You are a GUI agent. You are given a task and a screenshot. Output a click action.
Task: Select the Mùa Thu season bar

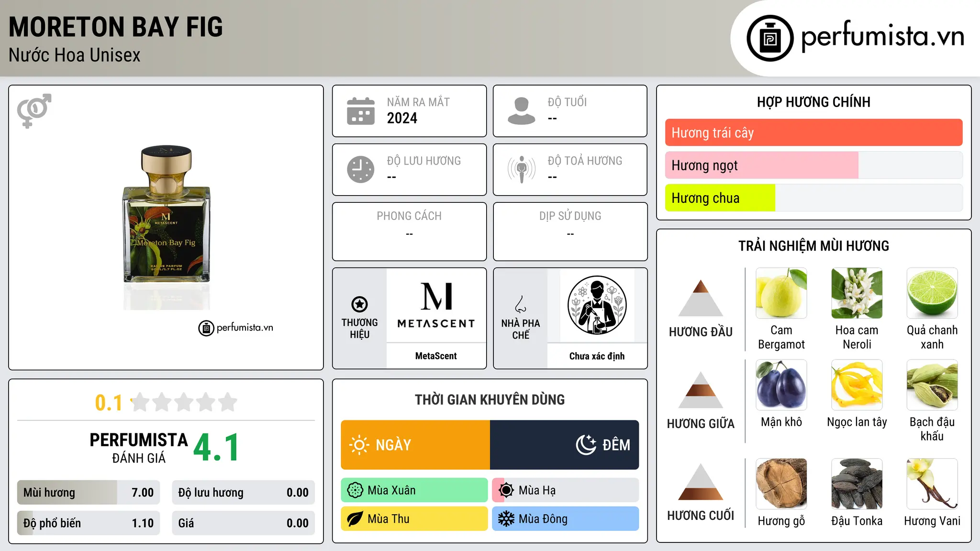coord(414,519)
